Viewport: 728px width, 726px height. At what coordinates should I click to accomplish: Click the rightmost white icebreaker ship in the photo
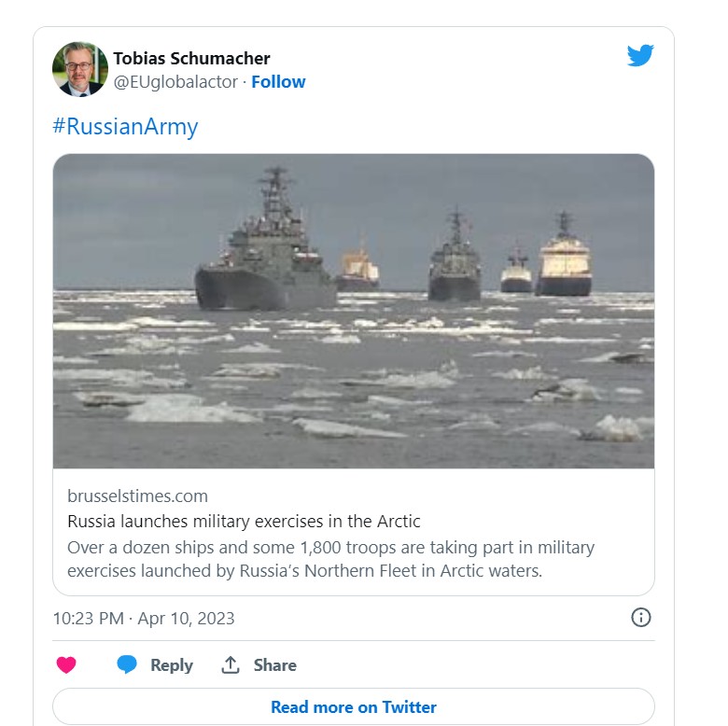[x=564, y=259]
